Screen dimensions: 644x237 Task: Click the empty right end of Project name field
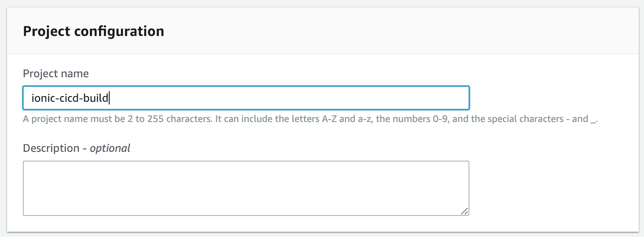395,97
